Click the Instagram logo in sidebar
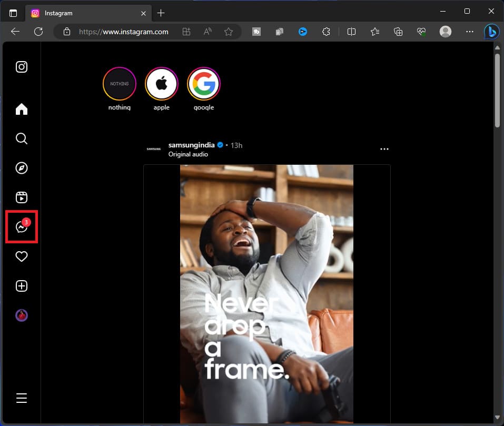The width and height of the screenshot is (504, 426). (22, 67)
